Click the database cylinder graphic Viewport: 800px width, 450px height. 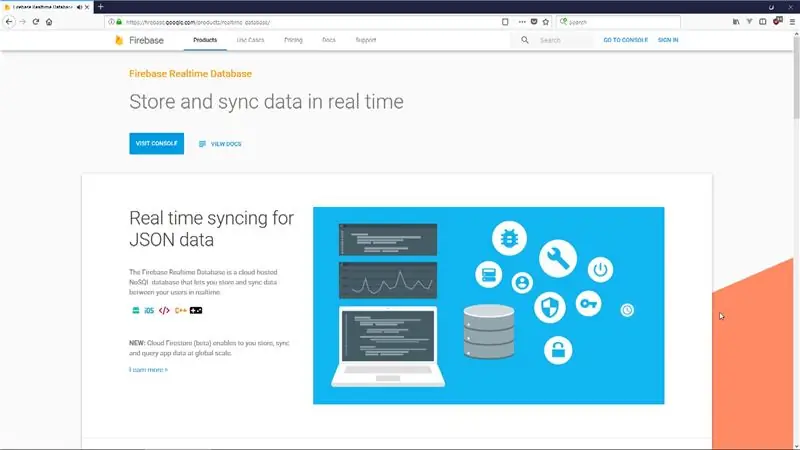pos(489,332)
